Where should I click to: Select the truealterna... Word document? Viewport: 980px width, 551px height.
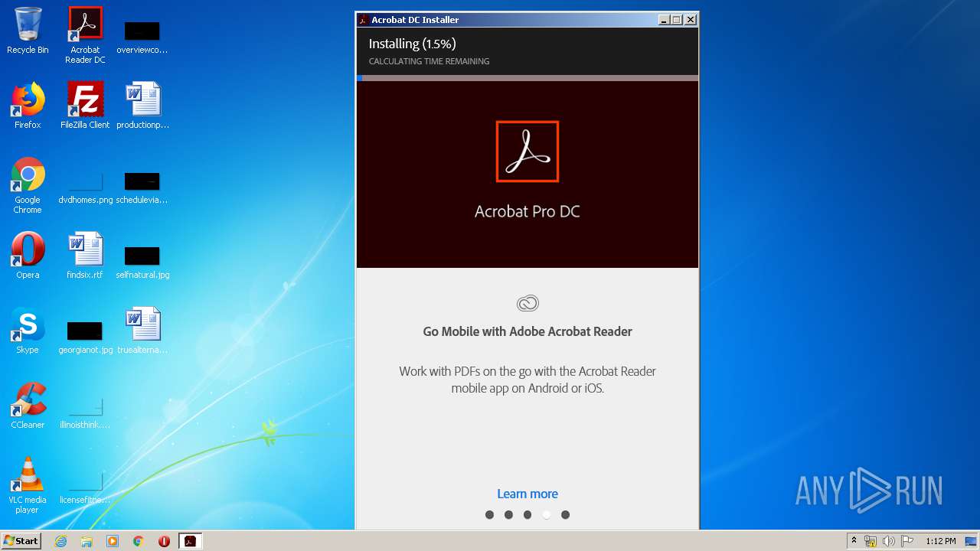pyautogui.click(x=142, y=331)
